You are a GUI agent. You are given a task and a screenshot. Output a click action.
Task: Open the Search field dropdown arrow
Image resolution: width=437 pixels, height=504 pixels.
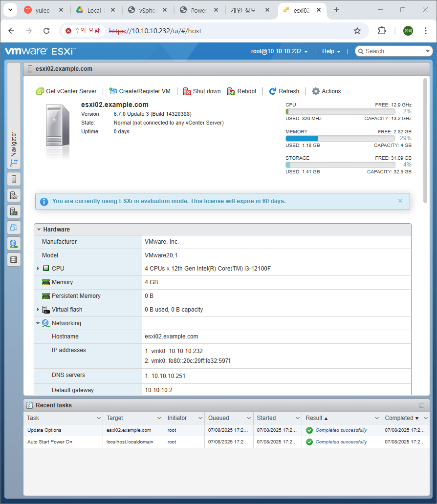428,51
